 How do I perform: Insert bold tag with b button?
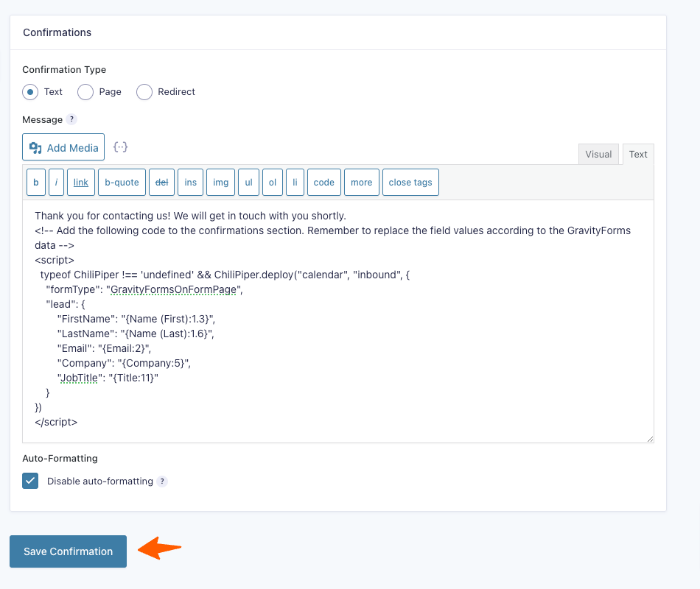pyautogui.click(x=36, y=182)
